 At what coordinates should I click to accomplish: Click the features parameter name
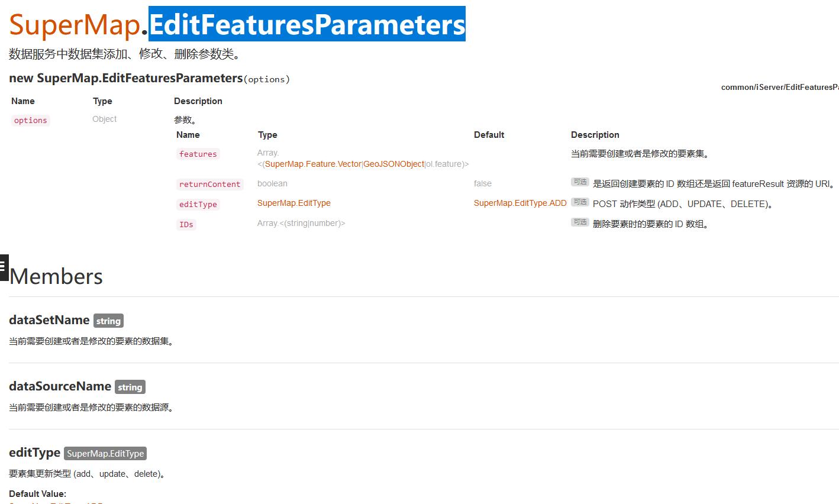198,154
